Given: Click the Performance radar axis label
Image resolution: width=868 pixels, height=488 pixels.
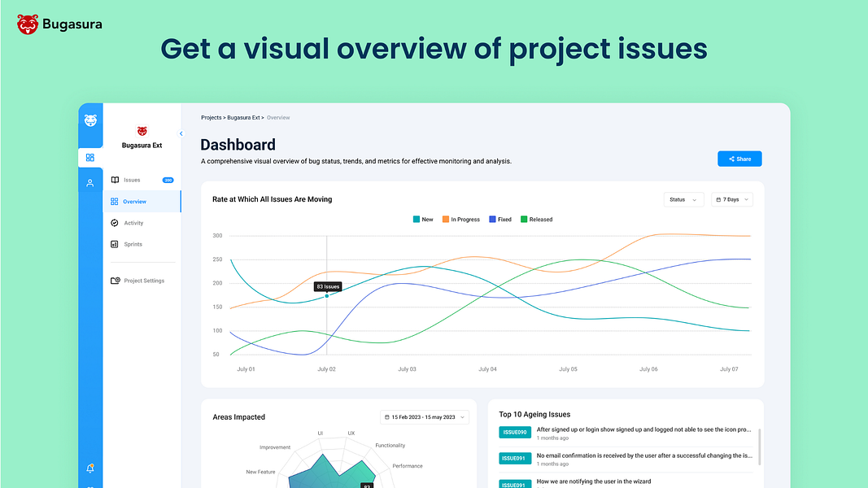Looking at the screenshot, I should click(408, 466).
